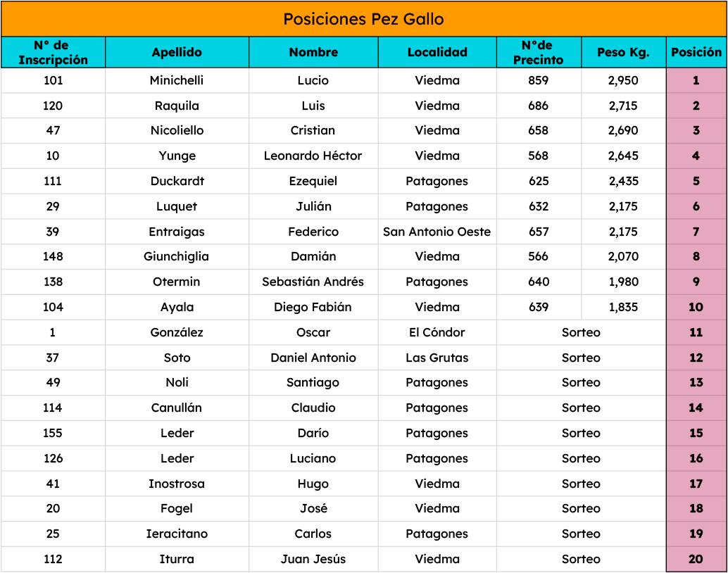
Task: Select the pink position 20 cell
Action: 696,560
